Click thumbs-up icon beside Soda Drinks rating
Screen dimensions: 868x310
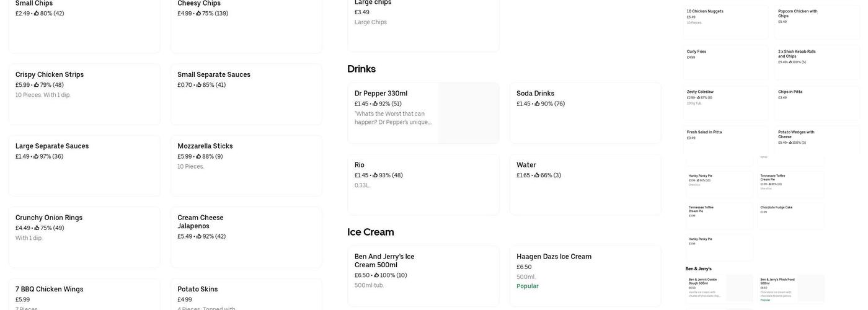[537, 104]
